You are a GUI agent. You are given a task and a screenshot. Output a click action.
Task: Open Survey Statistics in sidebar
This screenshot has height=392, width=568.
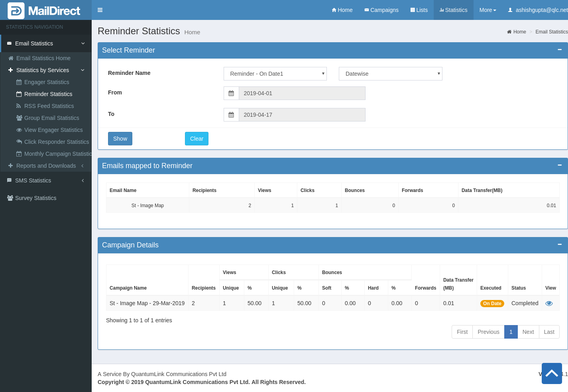(35, 198)
